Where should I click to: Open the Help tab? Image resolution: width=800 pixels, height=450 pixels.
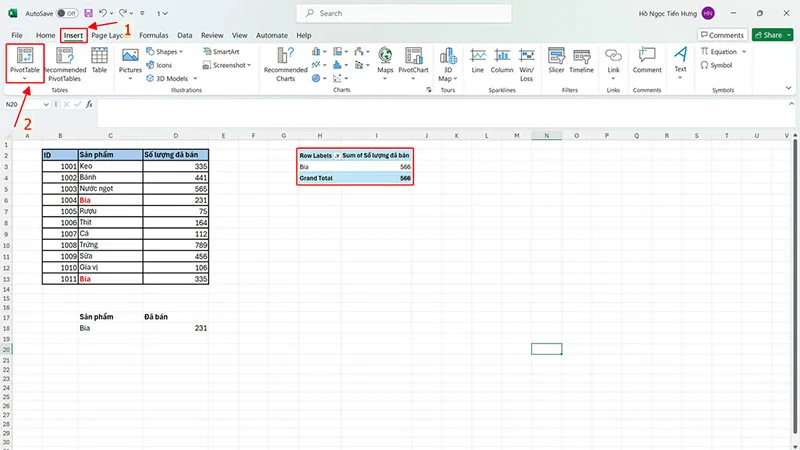pos(304,35)
